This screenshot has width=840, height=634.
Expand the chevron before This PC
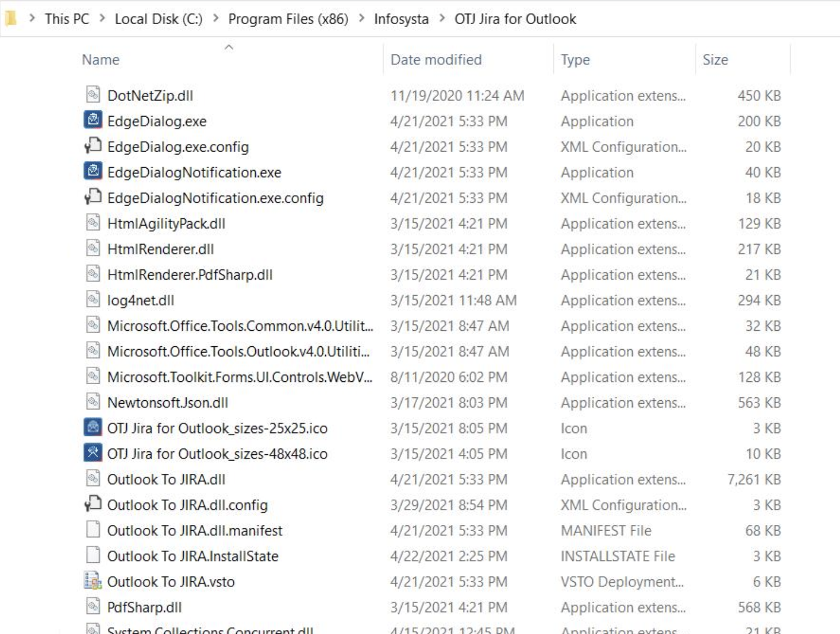tap(32, 18)
